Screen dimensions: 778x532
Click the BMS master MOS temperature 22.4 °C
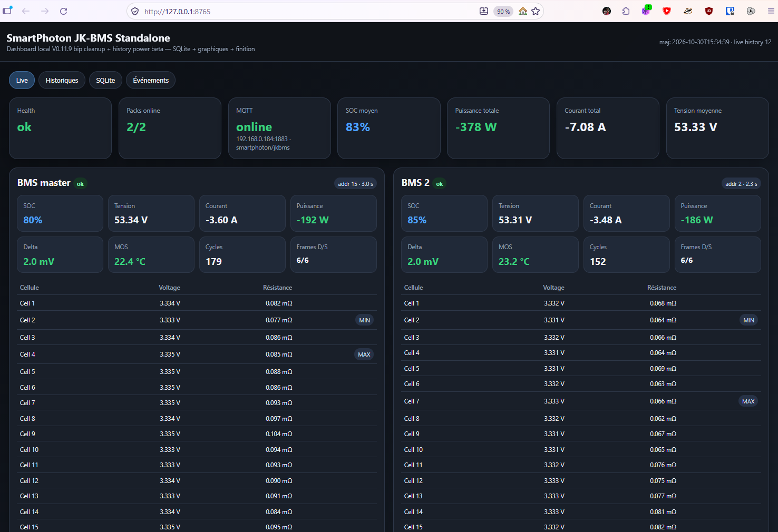[x=130, y=262]
